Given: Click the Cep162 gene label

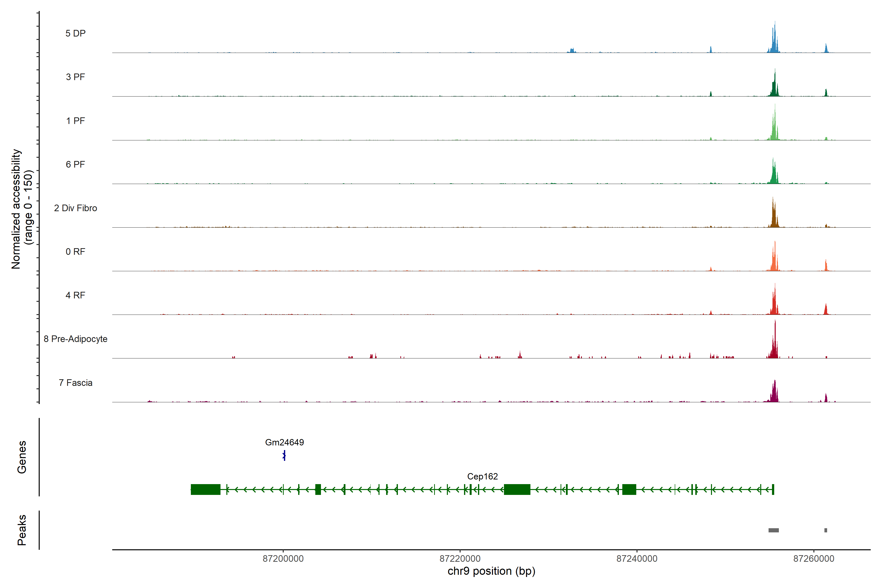Looking at the screenshot, I should click(482, 476).
